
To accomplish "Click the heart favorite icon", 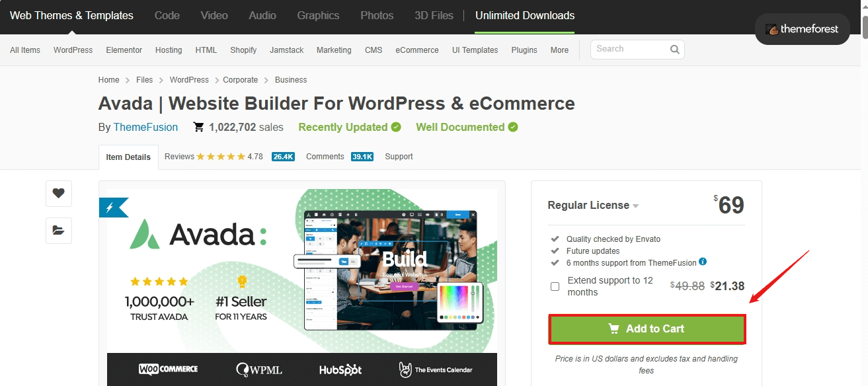I will coord(59,194).
